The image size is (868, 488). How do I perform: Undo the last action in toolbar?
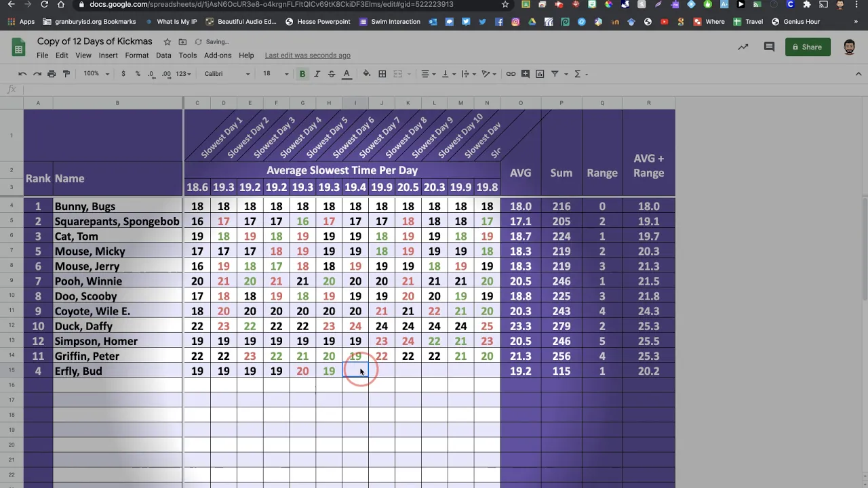click(22, 74)
